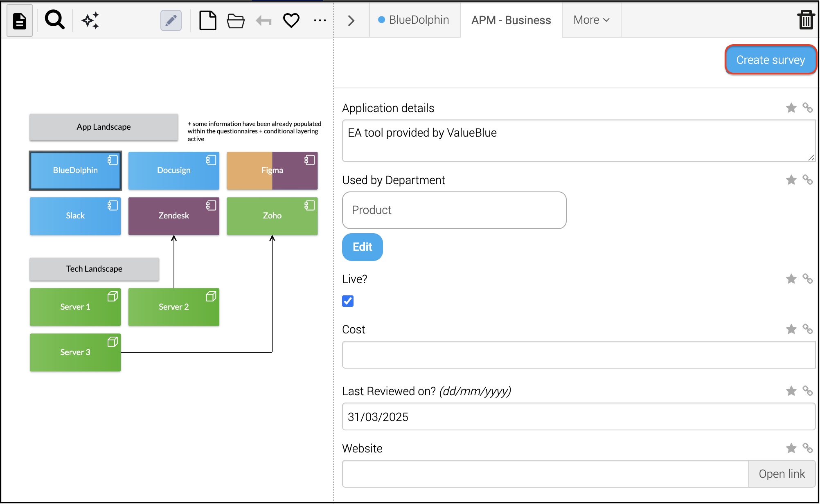
Task: Select the Zendesk application box
Action: click(174, 216)
